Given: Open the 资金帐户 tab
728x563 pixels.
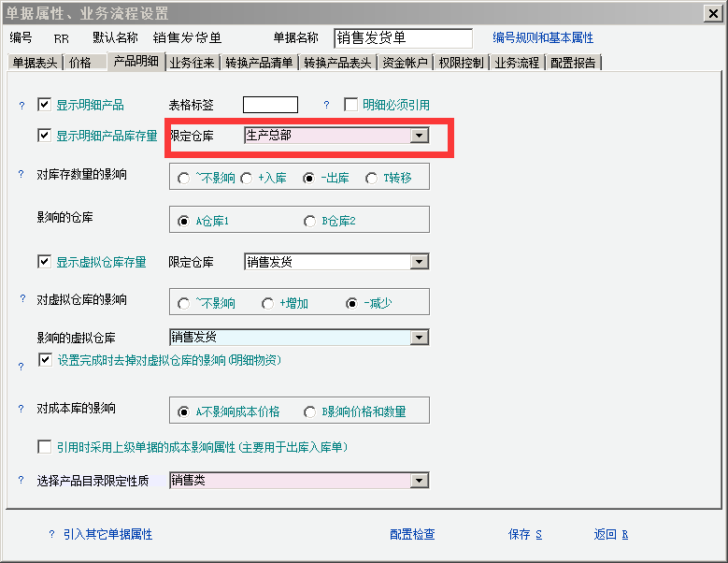Looking at the screenshot, I should (407, 63).
